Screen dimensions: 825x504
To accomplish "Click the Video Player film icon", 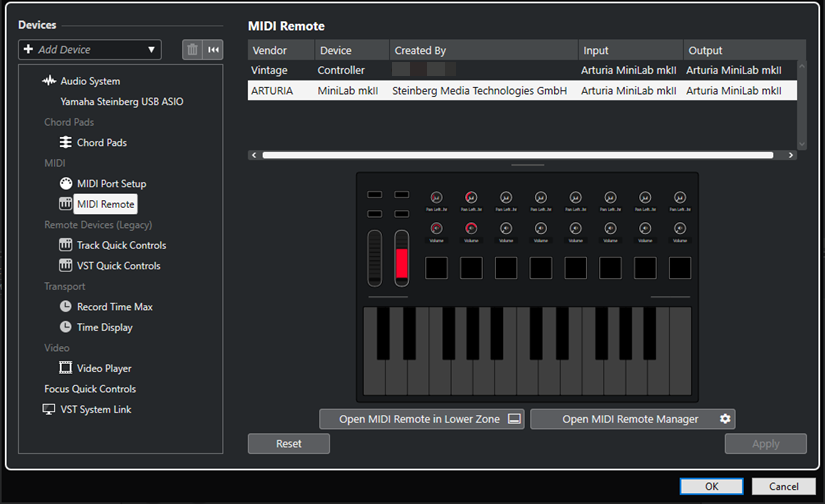I will click(x=65, y=367).
